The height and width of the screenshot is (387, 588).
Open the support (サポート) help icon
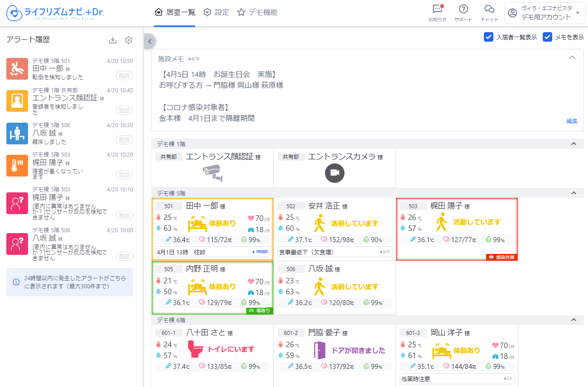(x=463, y=10)
